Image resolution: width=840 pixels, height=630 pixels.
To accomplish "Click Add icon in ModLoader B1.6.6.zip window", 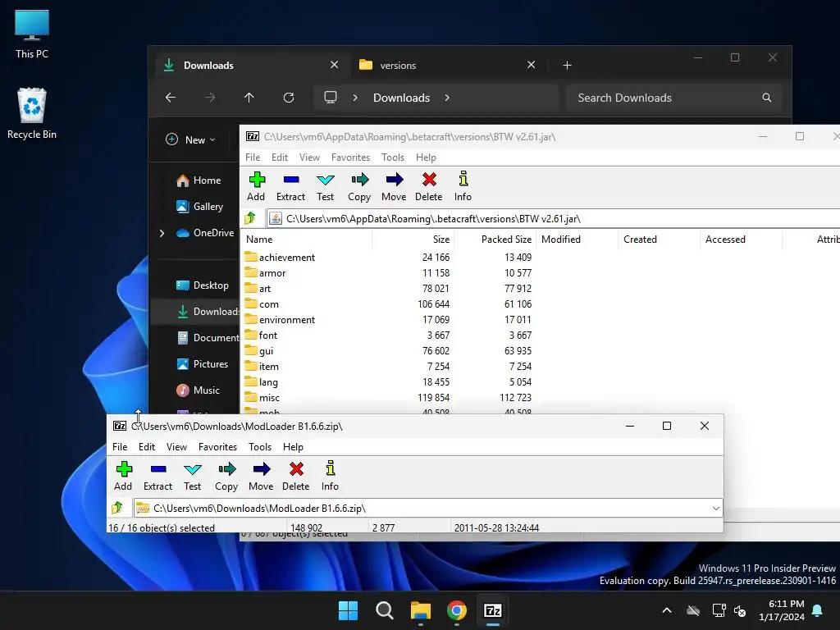I will pyautogui.click(x=124, y=469).
